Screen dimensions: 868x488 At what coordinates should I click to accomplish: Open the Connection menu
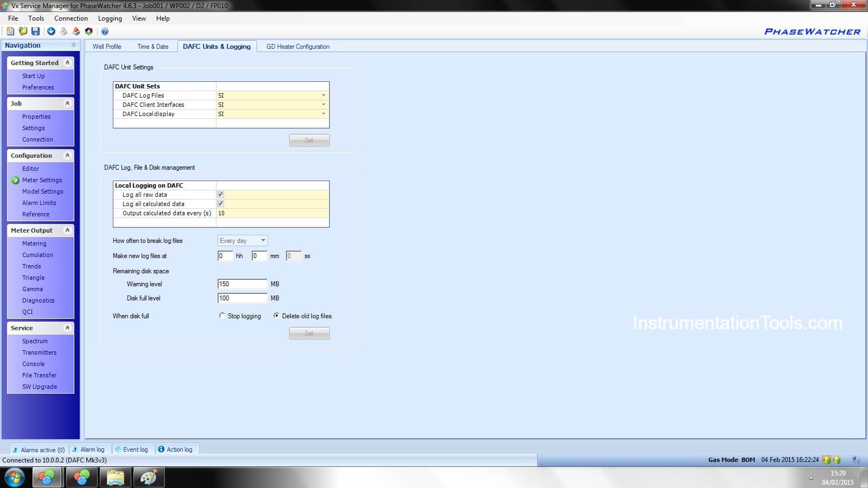[71, 18]
